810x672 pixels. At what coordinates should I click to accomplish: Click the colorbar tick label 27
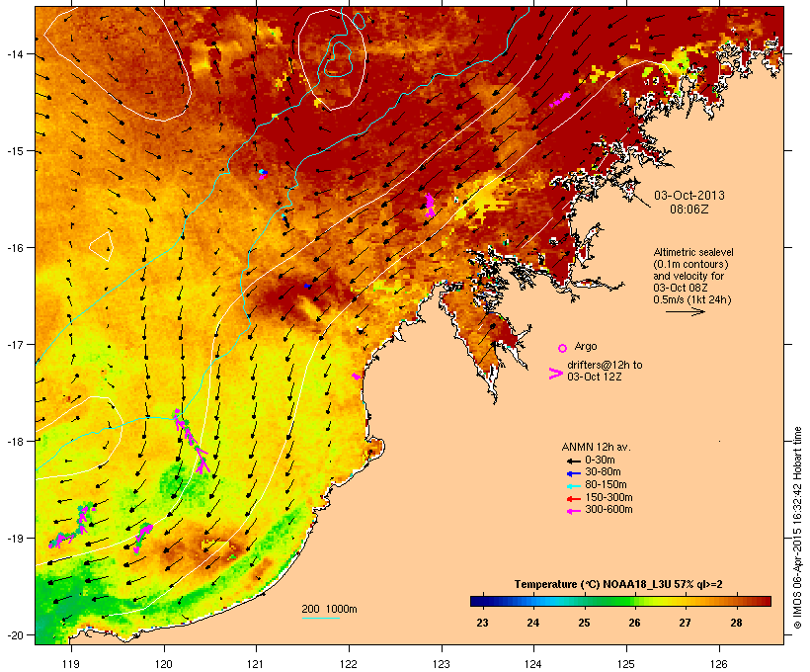coord(685,623)
